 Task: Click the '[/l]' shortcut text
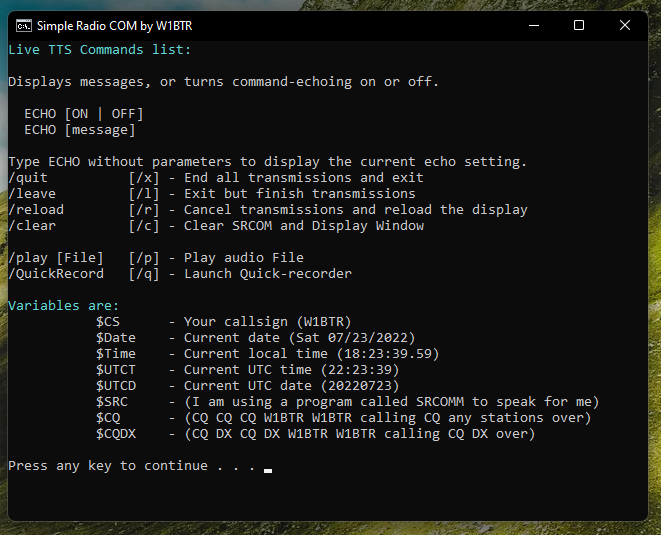click(x=144, y=194)
